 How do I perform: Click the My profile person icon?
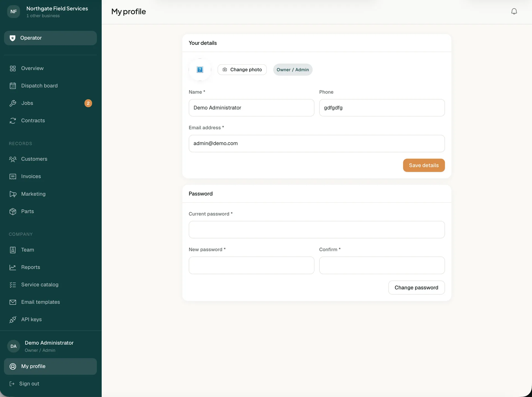coord(13,367)
